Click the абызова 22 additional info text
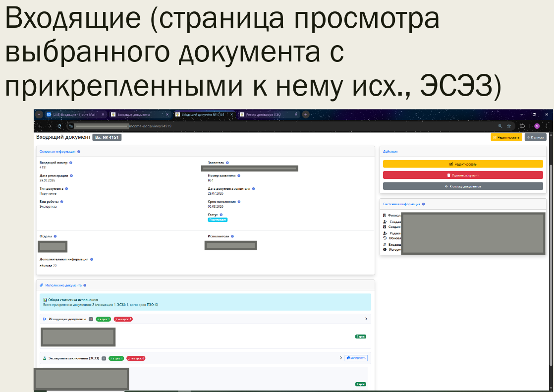Image resolution: width=554 pixels, height=392 pixels. tap(48, 266)
